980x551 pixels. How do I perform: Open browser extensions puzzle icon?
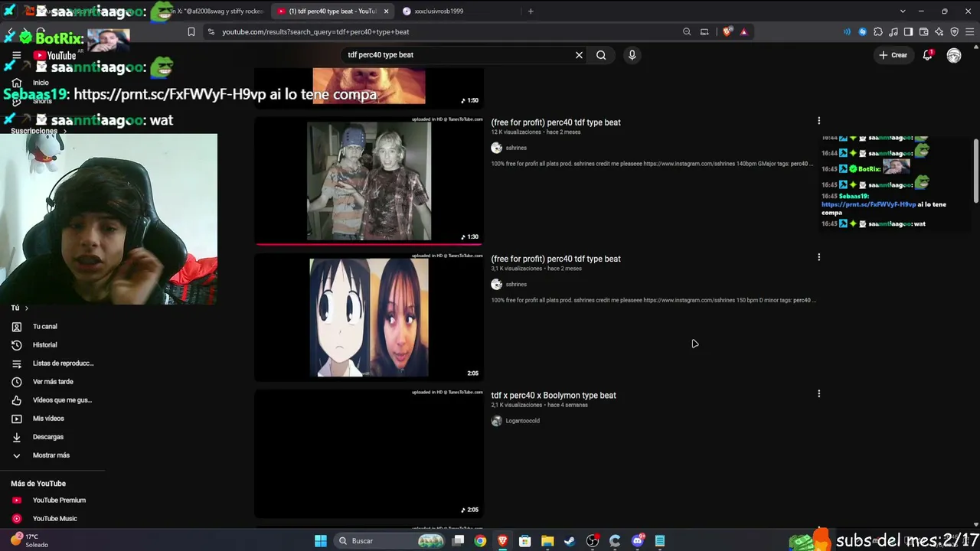pos(878,32)
